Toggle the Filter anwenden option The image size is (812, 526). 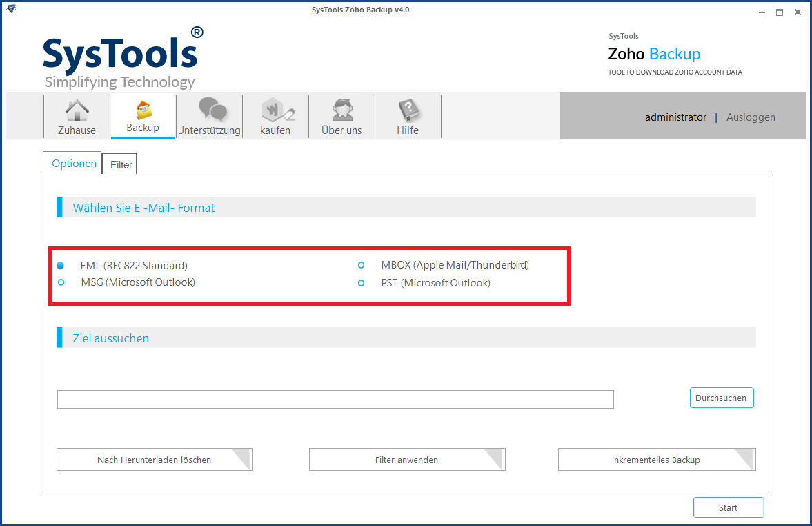pyautogui.click(x=407, y=460)
